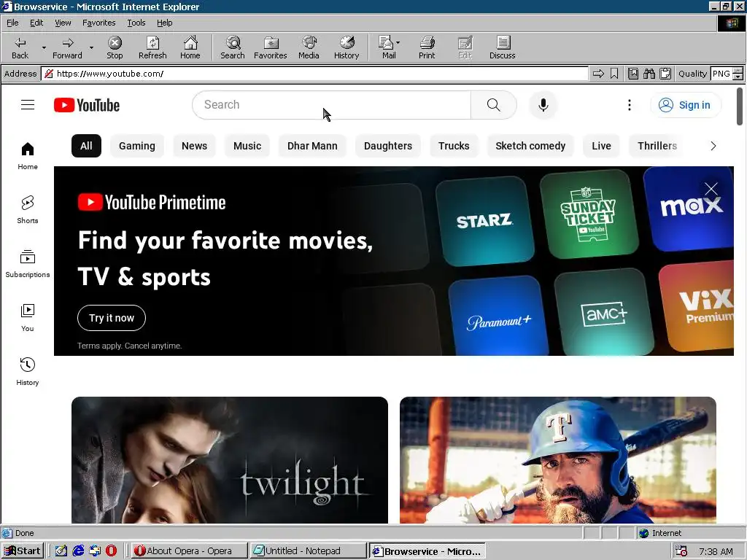Go to Home via toolbar house icon
This screenshot has height=560, width=747.
tap(190, 47)
